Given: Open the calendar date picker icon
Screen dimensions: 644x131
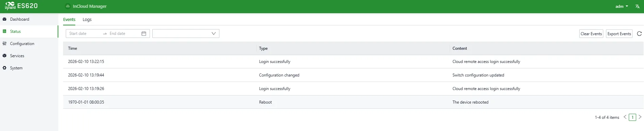Looking at the screenshot, I should coord(144,34).
